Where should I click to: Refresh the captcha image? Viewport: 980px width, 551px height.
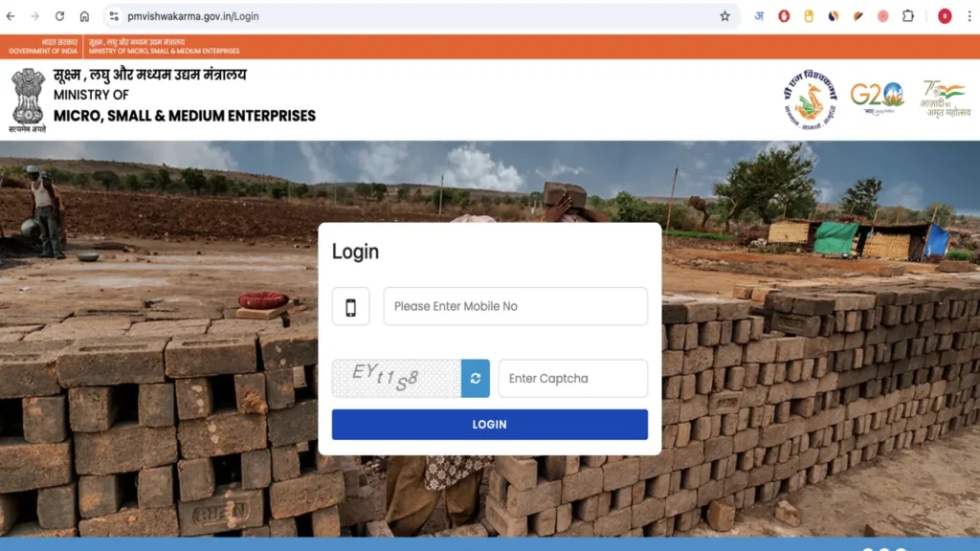pyautogui.click(x=475, y=378)
